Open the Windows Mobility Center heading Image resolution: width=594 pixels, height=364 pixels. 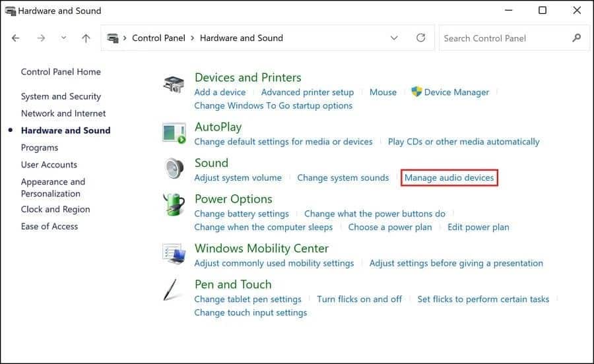(261, 249)
